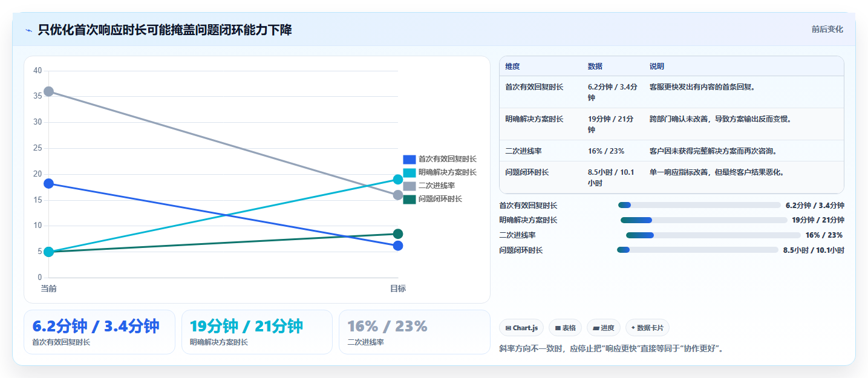
Task: Click the 当前 x-axis label
Action: (x=48, y=289)
